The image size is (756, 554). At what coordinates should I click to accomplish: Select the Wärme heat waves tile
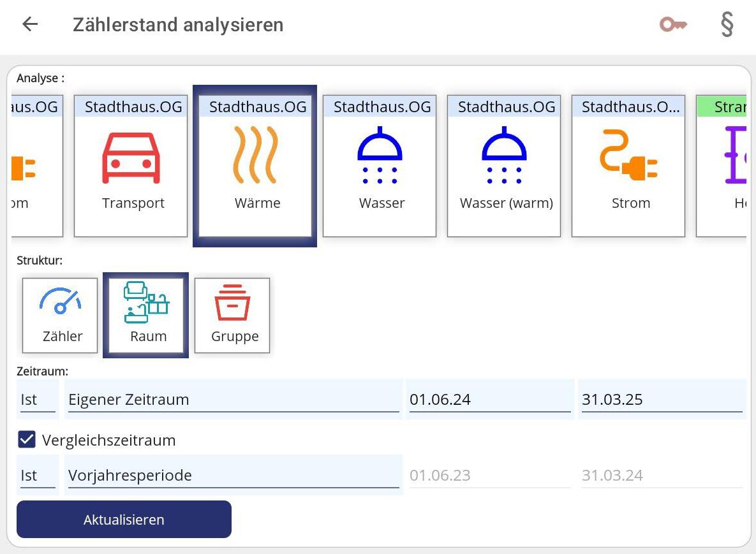(255, 166)
